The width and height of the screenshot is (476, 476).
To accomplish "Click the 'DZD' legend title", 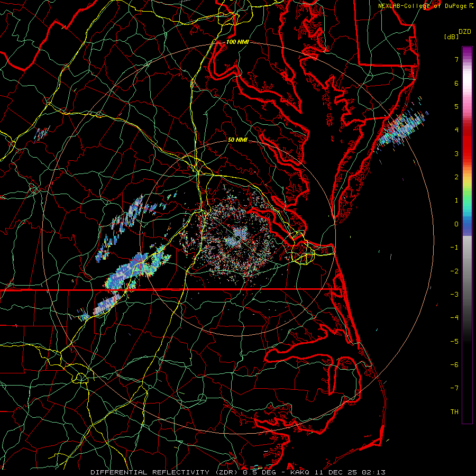I will pos(465,32).
